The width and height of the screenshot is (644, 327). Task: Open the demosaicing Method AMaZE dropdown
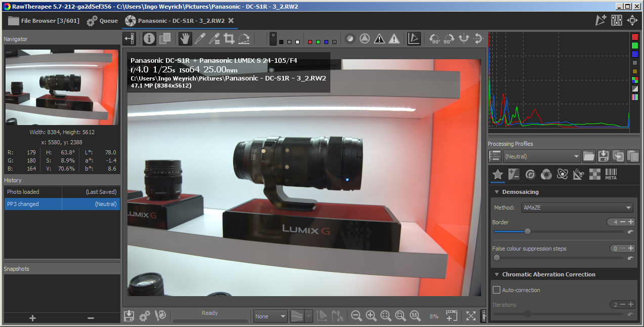pos(577,208)
